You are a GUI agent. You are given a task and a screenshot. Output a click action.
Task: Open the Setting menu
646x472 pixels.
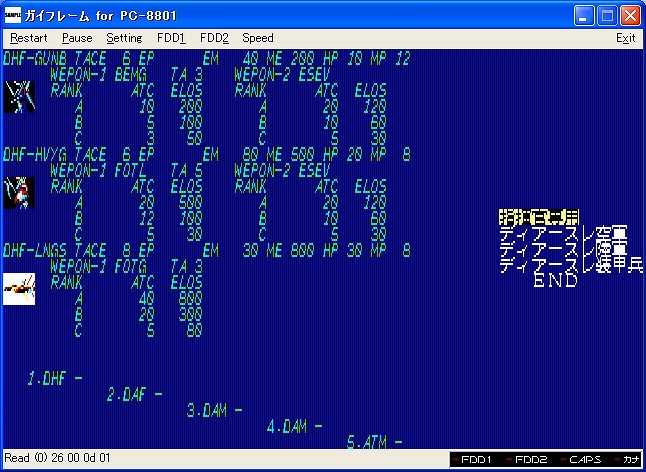(x=124, y=38)
